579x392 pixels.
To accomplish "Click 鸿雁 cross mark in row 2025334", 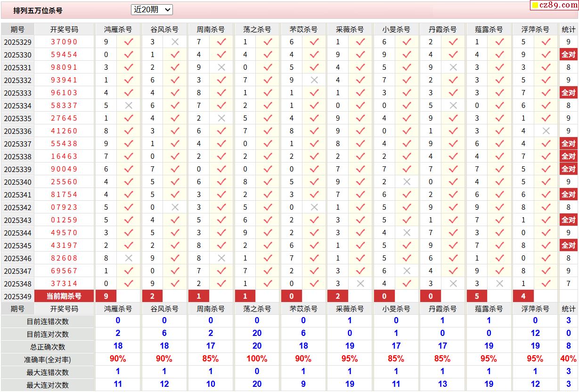I will point(129,106).
